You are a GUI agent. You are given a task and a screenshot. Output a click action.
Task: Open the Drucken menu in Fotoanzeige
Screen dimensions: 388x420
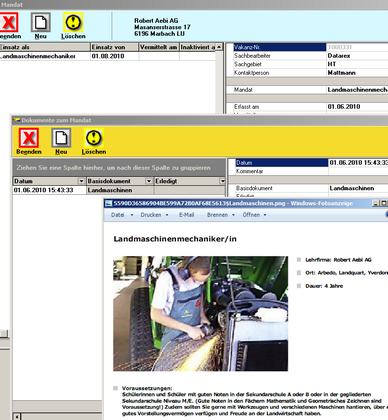click(154, 215)
